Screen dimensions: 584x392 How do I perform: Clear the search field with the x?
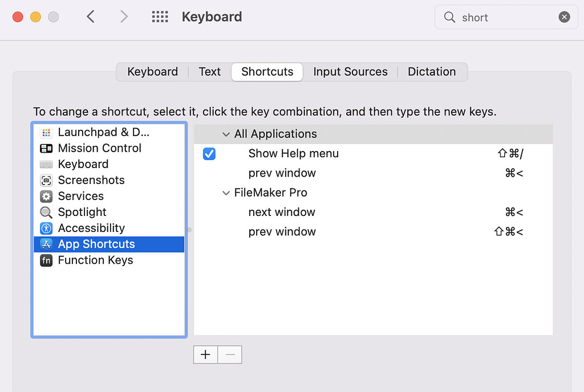[x=564, y=17]
